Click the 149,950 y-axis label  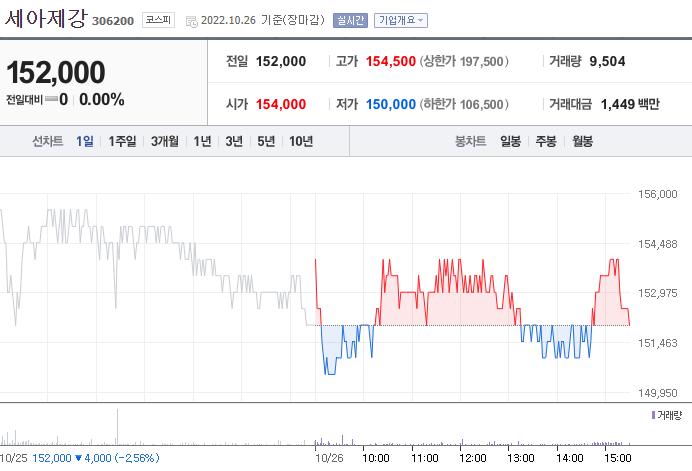coord(658,393)
